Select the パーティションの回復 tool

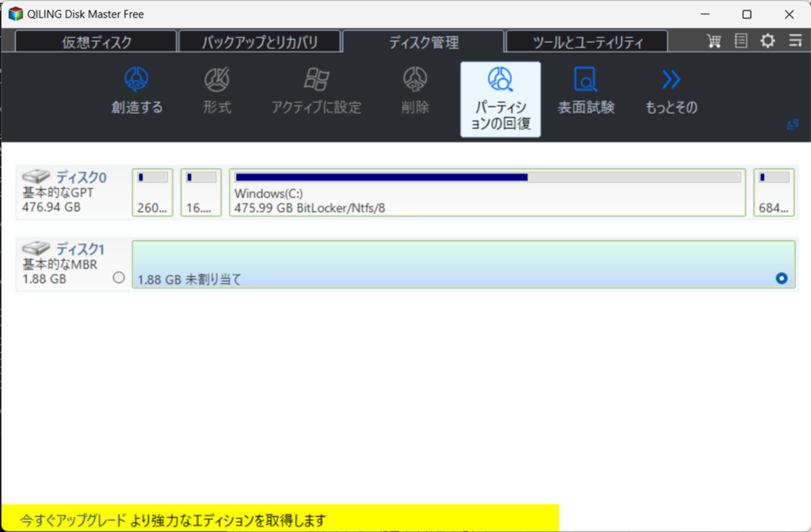(x=501, y=99)
